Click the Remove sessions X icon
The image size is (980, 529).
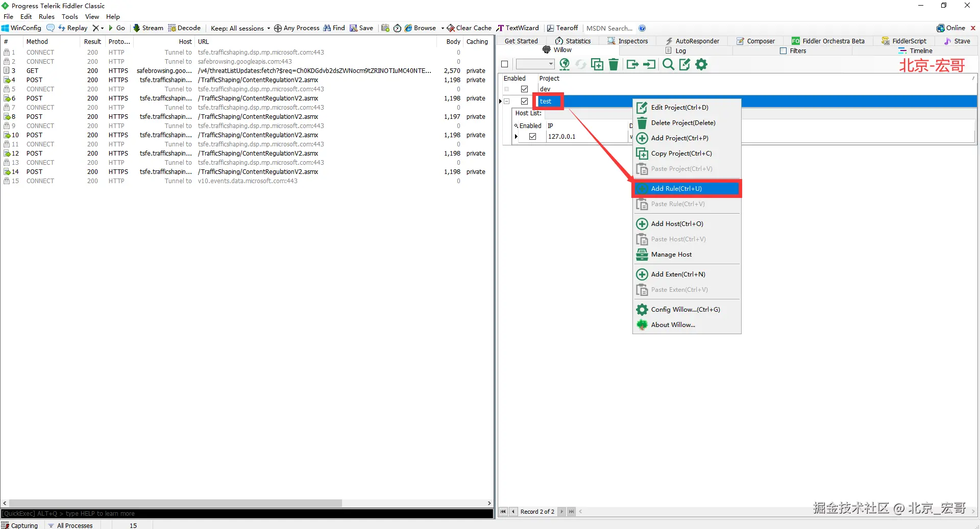coord(95,28)
